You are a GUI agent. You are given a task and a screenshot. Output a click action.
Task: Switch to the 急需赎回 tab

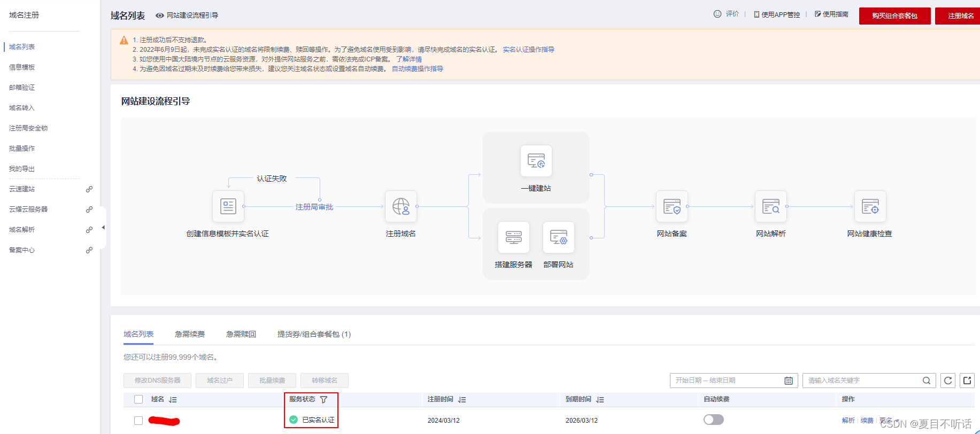241,334
